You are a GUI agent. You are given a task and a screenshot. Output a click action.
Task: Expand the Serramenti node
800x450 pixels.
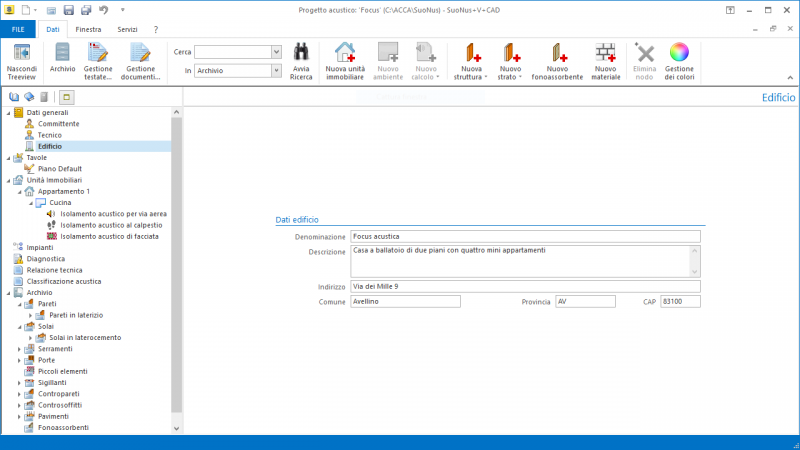click(x=19, y=349)
